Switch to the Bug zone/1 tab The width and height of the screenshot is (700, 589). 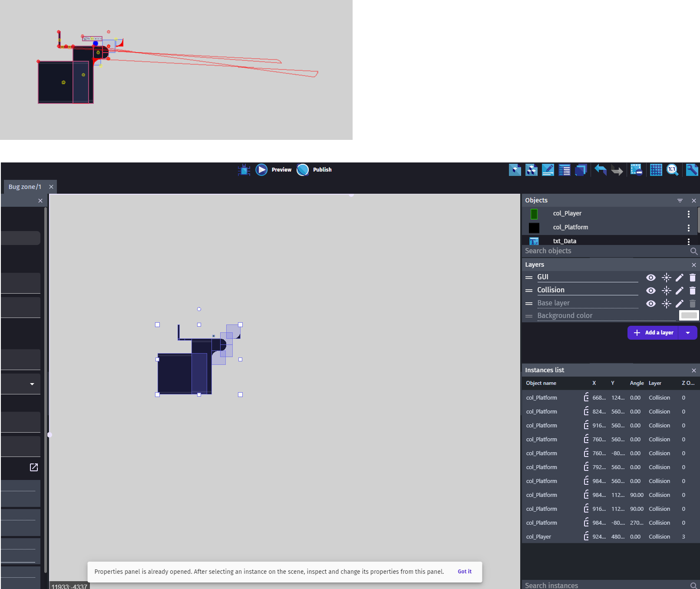[25, 186]
